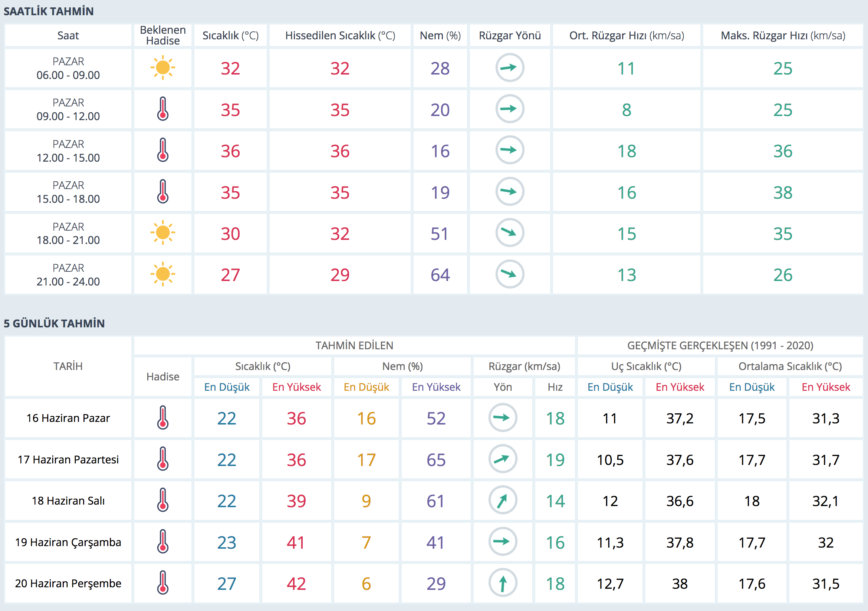The image size is (868, 611).
Task: Click north wind arrow for 20 Haziran Perşembe
Action: coord(502,583)
